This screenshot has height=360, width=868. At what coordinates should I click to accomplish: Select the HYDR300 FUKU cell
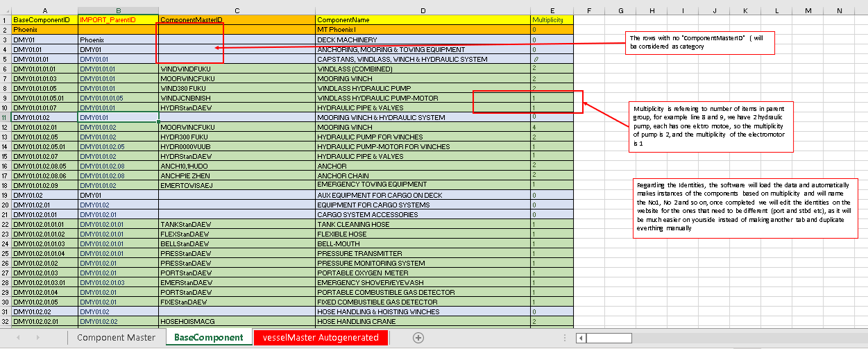(x=237, y=137)
